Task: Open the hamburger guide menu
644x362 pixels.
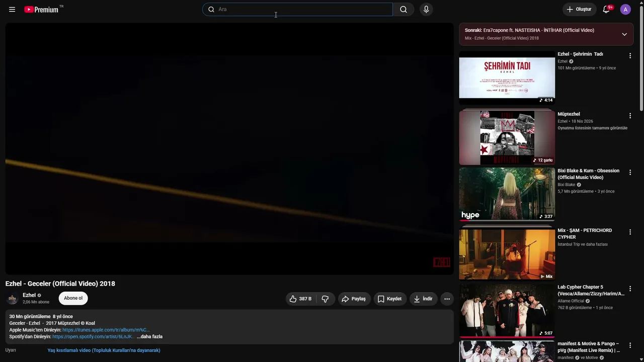Action: [x=12, y=10]
